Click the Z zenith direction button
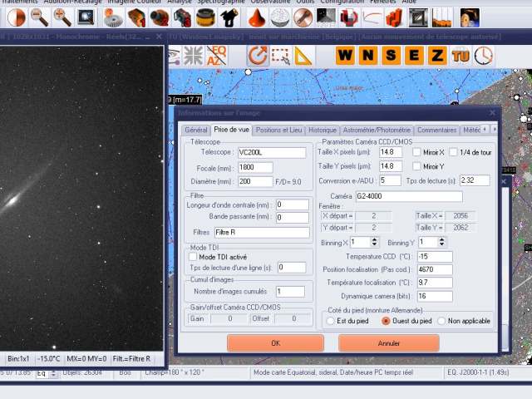The image size is (532, 399). [436, 56]
